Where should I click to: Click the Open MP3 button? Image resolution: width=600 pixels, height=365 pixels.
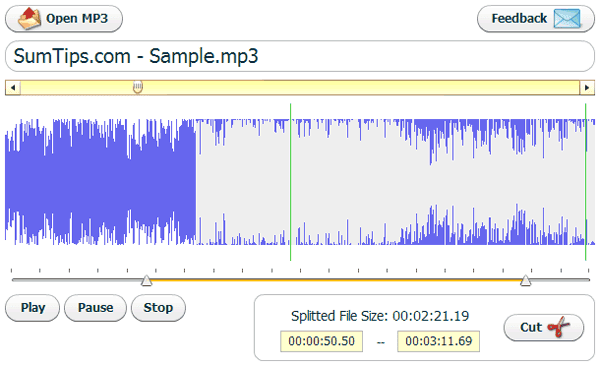tap(64, 19)
